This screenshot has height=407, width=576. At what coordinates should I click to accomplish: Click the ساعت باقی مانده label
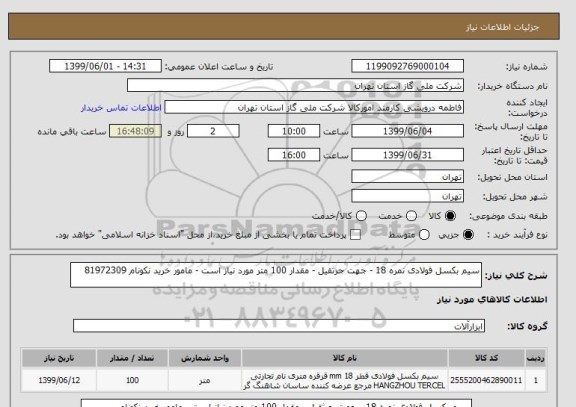72,132
